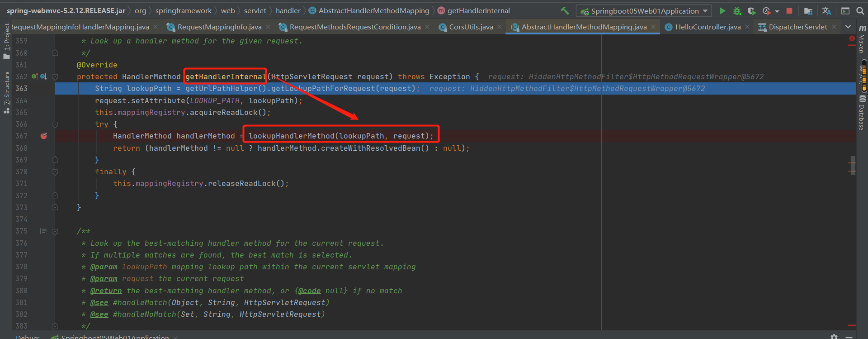Click the Build project hammer icon
868x339 pixels.
point(565,11)
